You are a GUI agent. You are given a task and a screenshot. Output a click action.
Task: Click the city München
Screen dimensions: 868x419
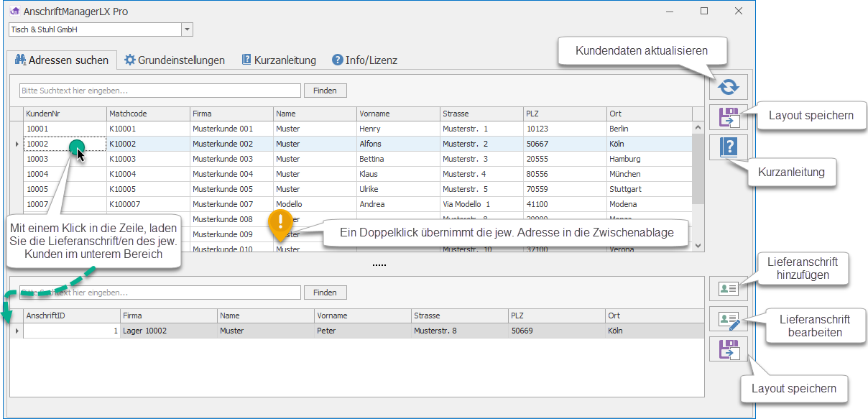pos(650,174)
